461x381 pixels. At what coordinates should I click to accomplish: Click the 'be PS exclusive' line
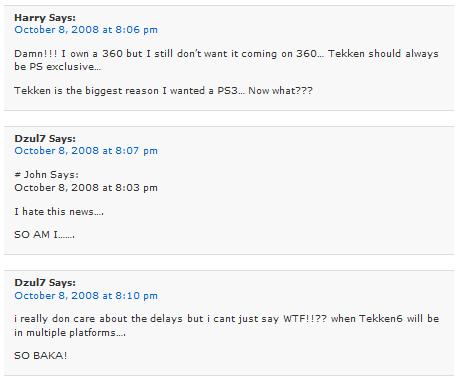(57, 67)
